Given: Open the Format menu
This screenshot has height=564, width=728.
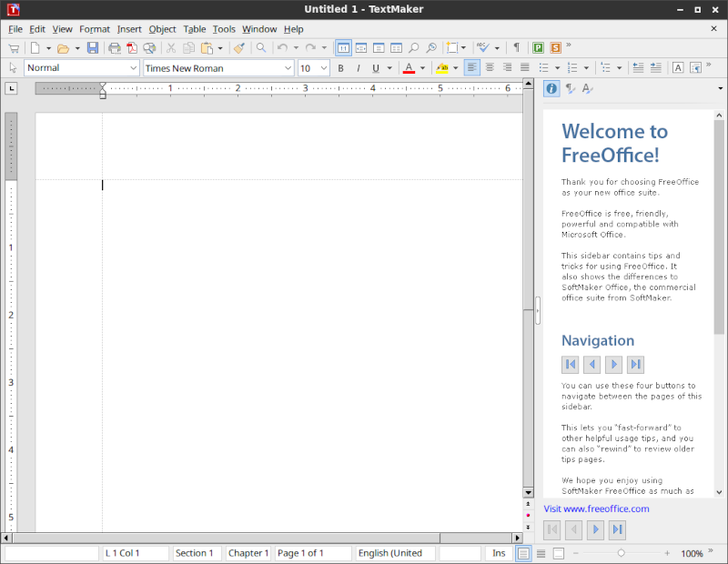Looking at the screenshot, I should (95, 29).
